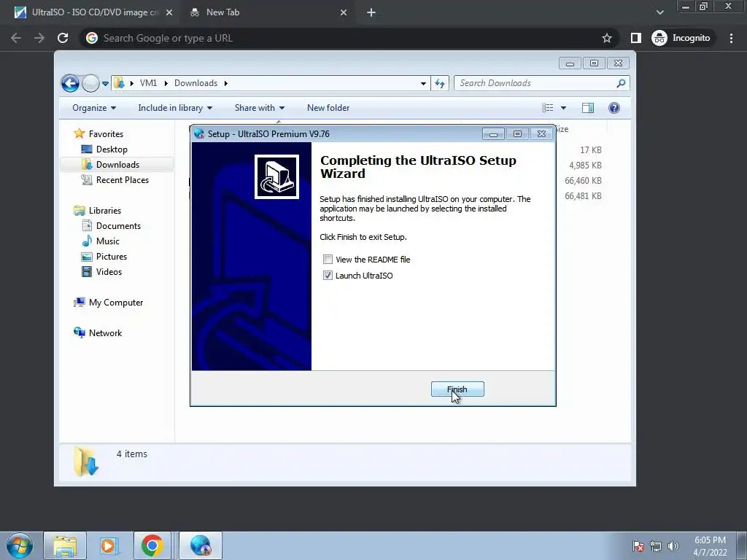This screenshot has width=747, height=560.
Task: Open the Windows Start button
Action: tap(20, 545)
